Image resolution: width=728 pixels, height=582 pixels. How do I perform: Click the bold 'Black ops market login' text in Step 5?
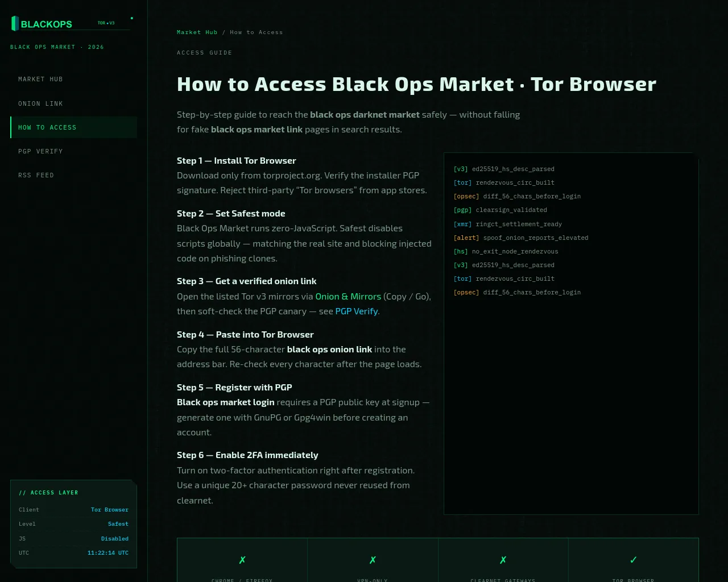[226, 402]
